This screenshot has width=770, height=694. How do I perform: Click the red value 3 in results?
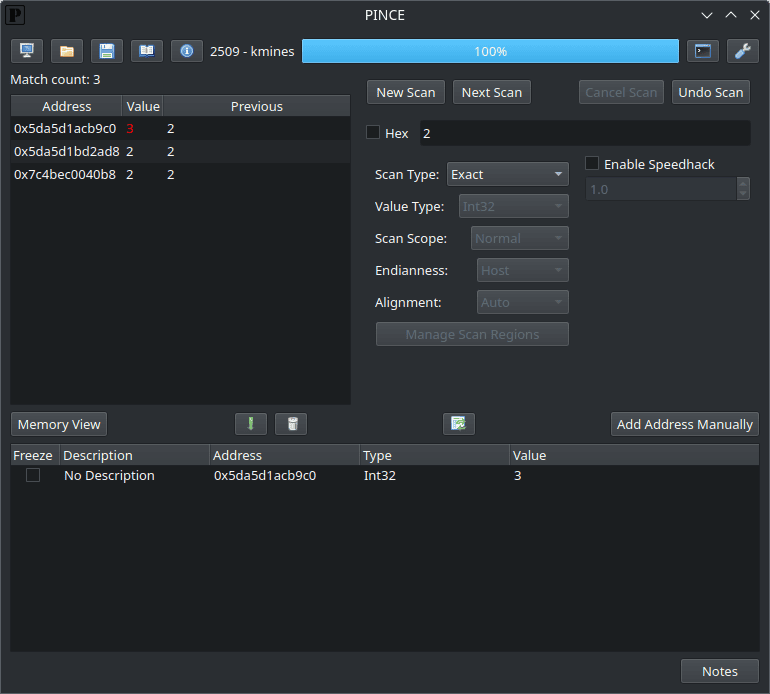click(130, 129)
